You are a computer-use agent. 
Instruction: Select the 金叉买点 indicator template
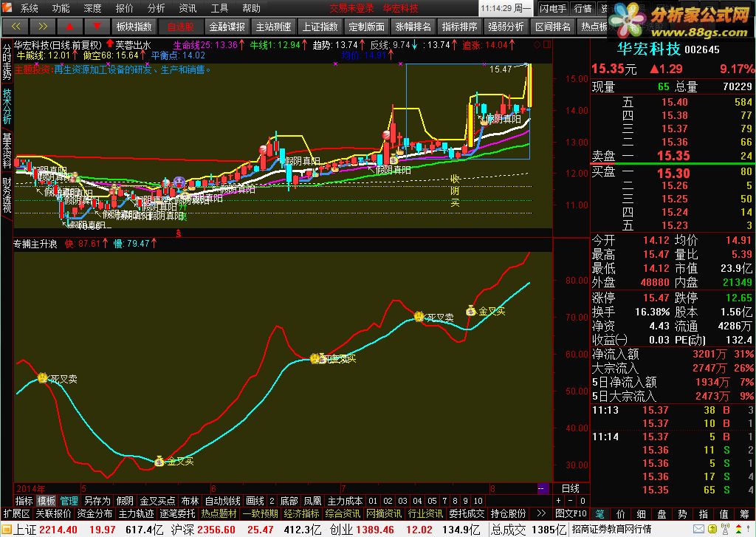(157, 501)
